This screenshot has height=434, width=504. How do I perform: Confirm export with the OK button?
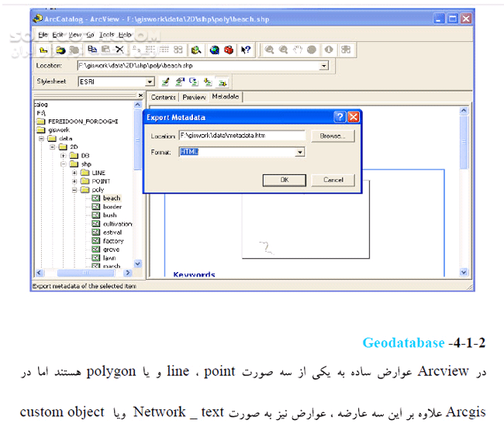(x=284, y=180)
